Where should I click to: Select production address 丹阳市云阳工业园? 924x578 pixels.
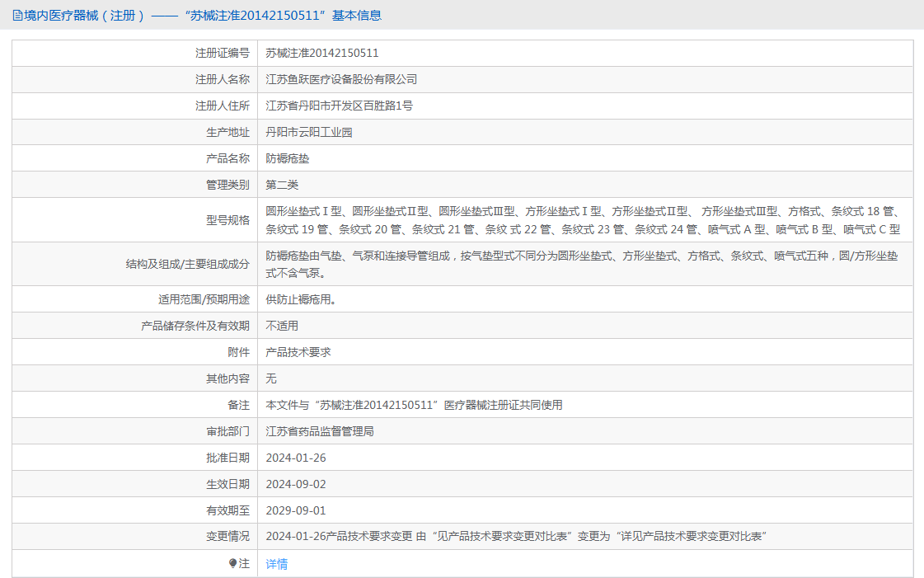tap(309, 132)
